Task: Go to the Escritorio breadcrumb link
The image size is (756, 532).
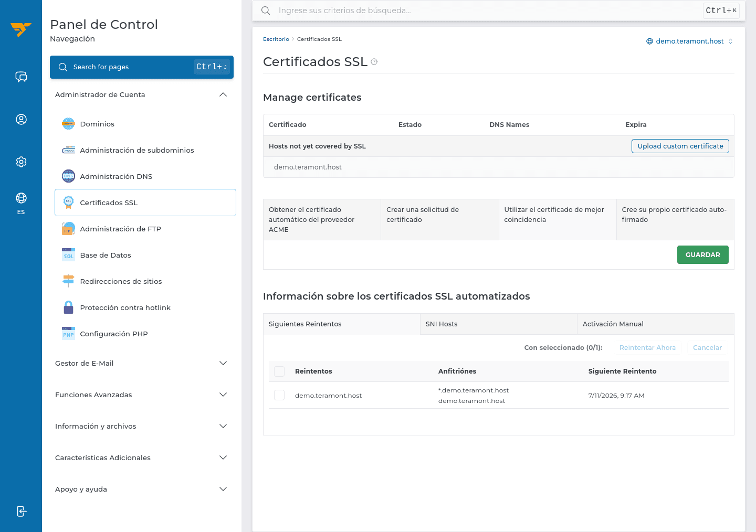Action: tap(276, 39)
